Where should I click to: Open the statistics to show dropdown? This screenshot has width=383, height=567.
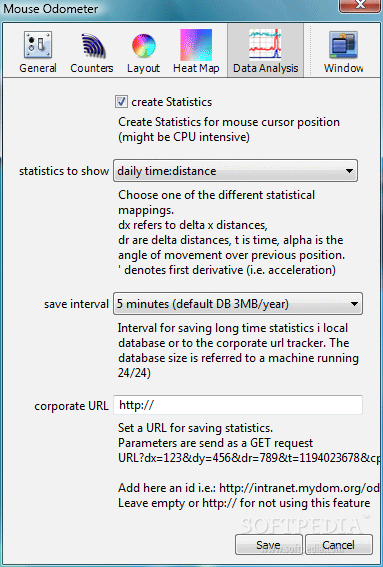(x=235, y=171)
